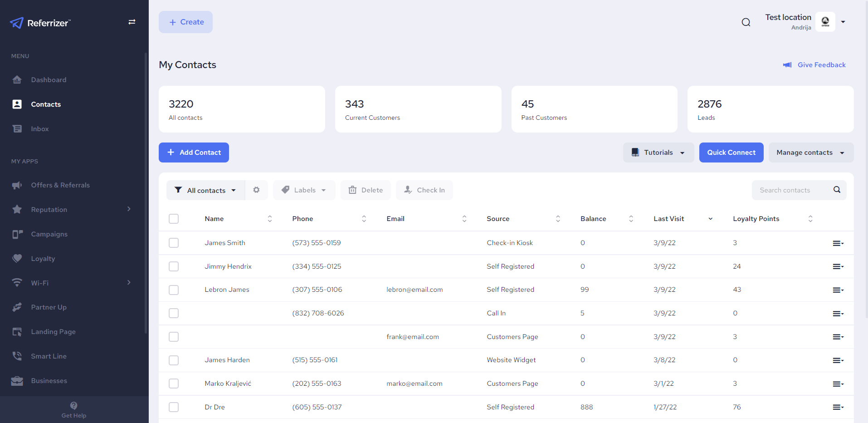
Task: Open the table filter settings gear icon
Action: click(256, 190)
